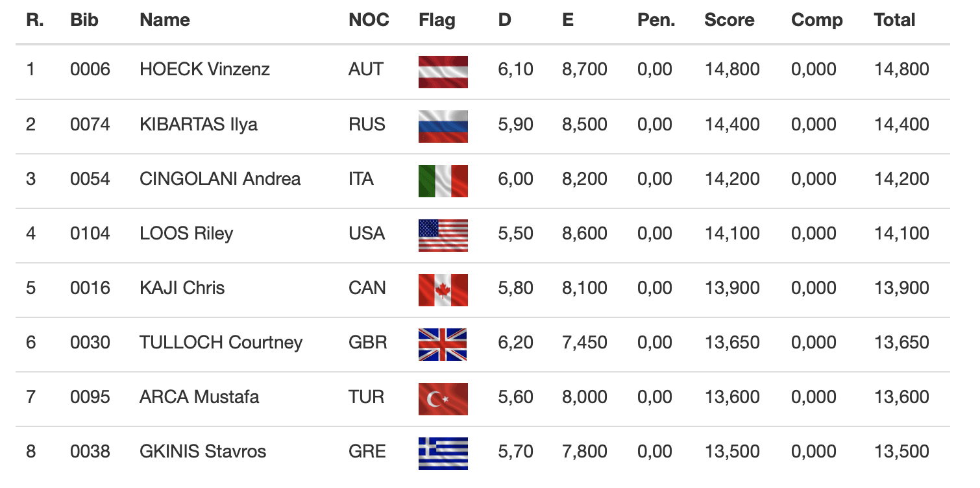Click the Score column header
The width and height of the screenshot is (980, 488).
click(x=729, y=20)
